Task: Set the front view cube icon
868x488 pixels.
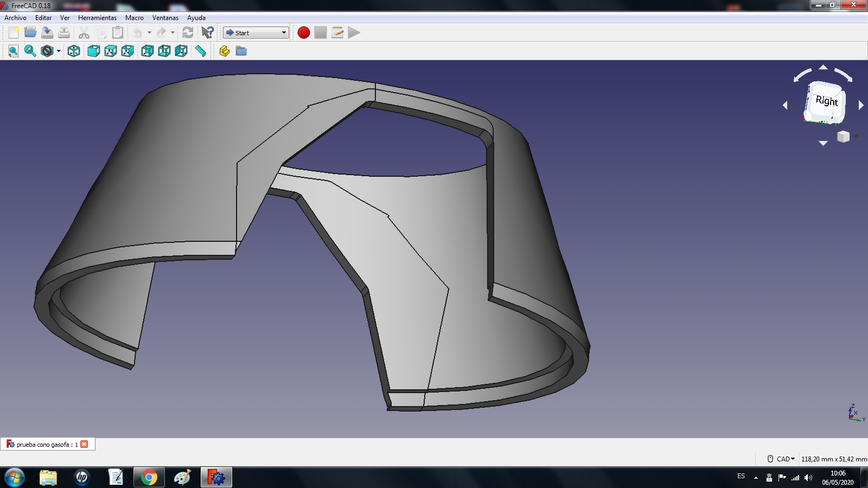Action: (94, 51)
